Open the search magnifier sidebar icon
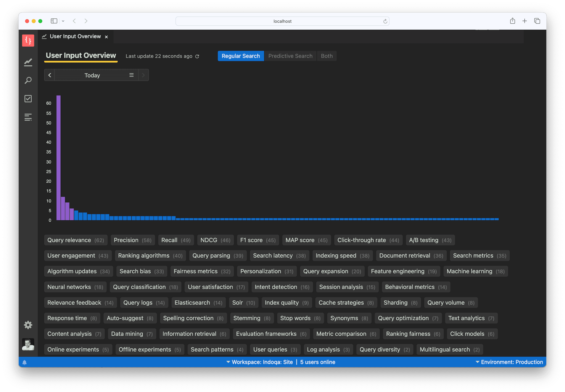This screenshot has height=392, width=565. 28,80
